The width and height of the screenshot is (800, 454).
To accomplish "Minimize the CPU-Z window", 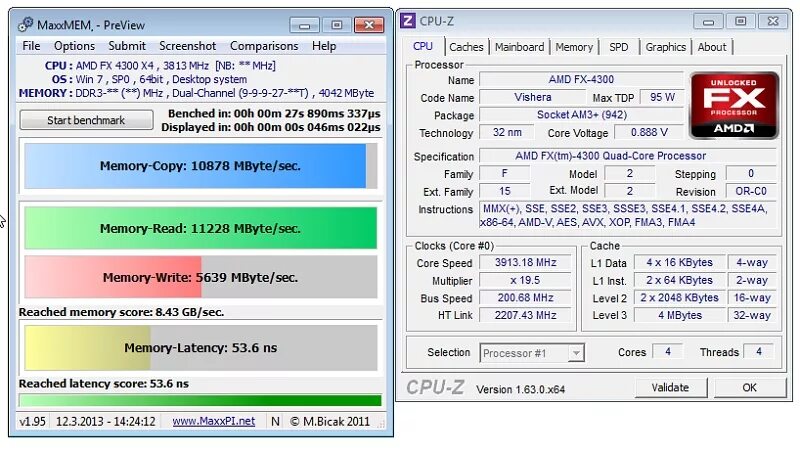I will [x=709, y=21].
